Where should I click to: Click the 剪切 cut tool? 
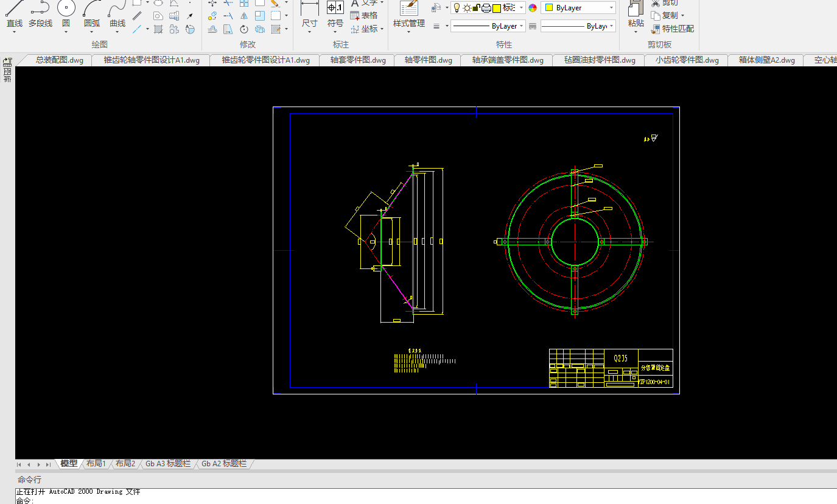click(x=664, y=3)
